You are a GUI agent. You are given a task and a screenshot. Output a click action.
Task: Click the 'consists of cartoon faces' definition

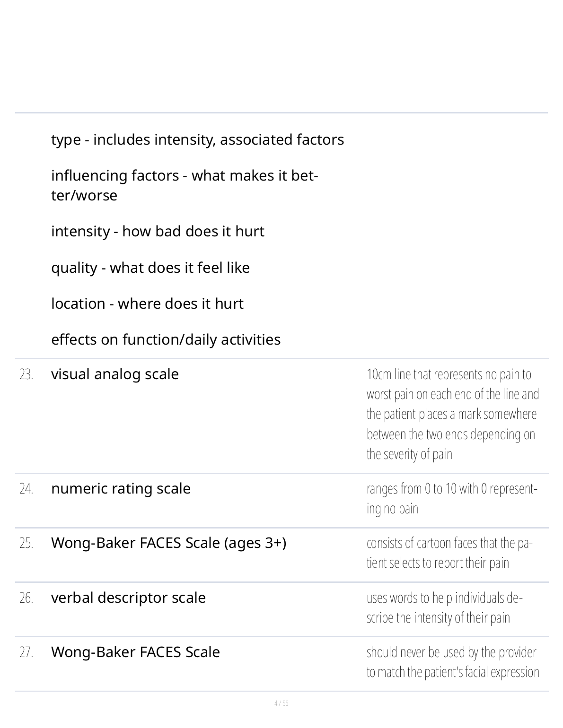point(449,553)
